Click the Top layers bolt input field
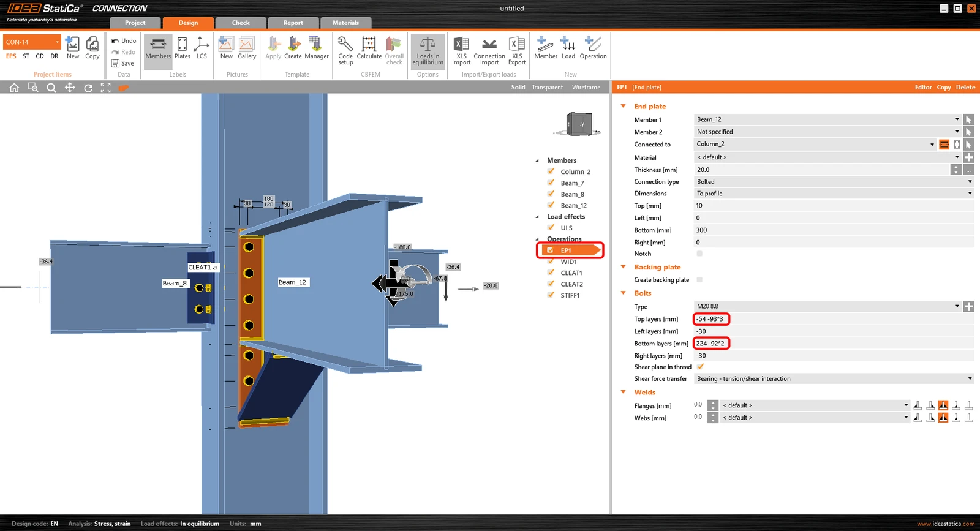This screenshot has height=531, width=980. [834, 318]
